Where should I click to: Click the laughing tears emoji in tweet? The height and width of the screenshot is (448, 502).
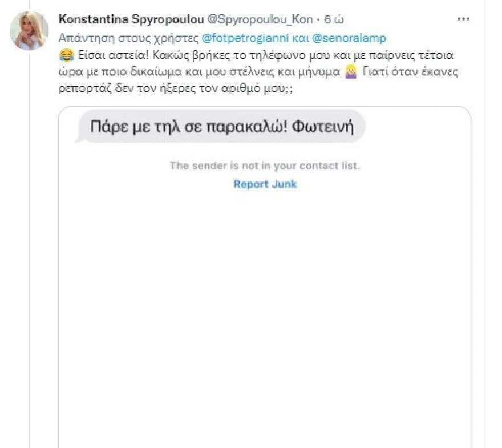[x=67, y=55]
